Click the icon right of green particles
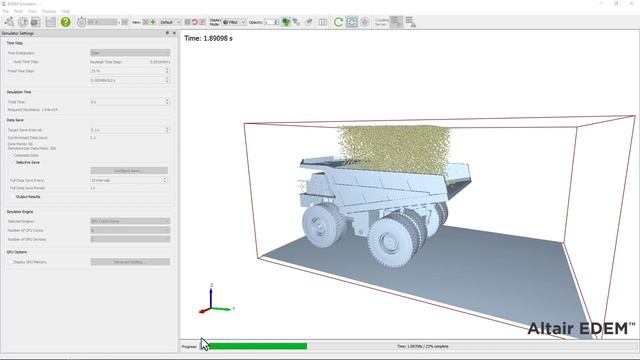The height and width of the screenshot is (360, 640). point(296,22)
